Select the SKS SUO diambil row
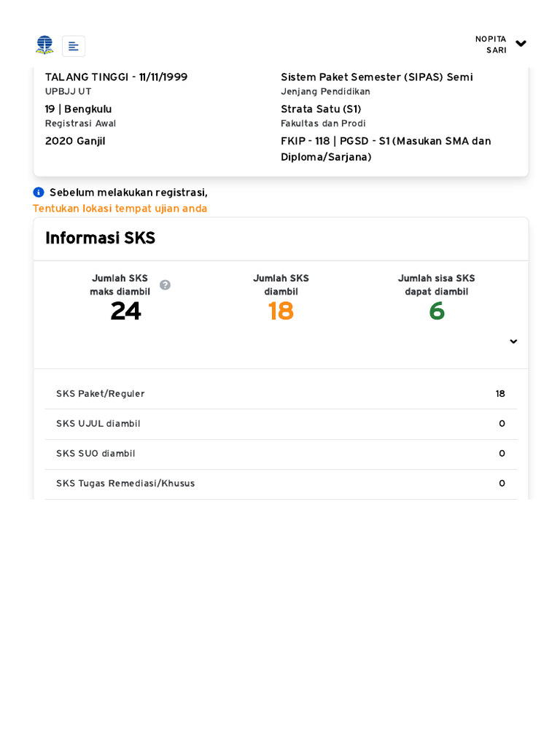 point(281,454)
